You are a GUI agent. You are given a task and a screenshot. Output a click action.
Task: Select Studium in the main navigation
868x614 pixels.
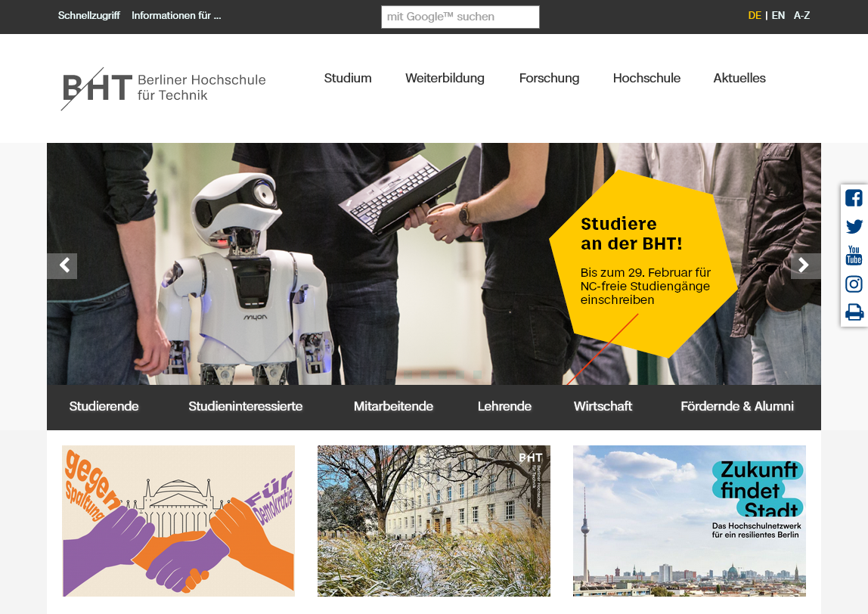point(347,78)
